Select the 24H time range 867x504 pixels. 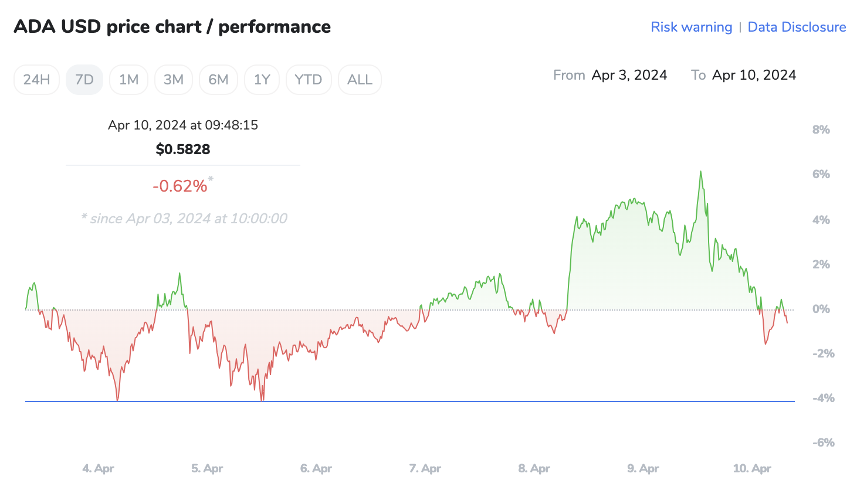coord(36,80)
